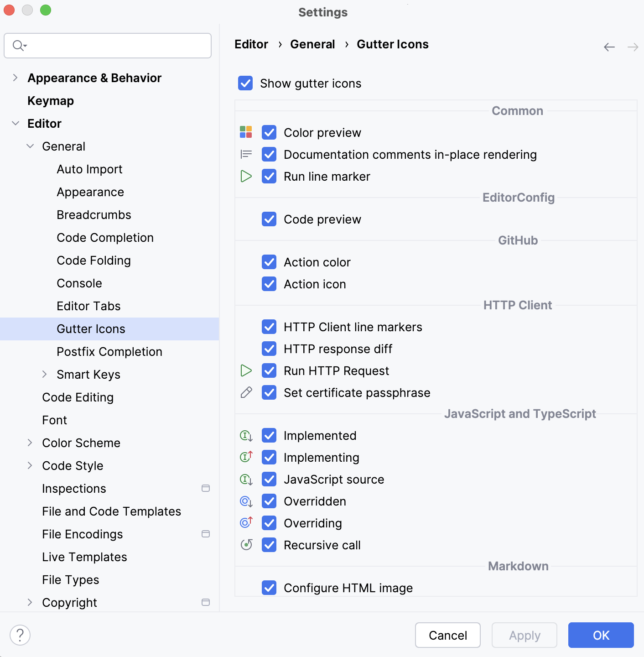Expand the Smart Keys section
This screenshot has width=644, height=657.
click(x=45, y=374)
